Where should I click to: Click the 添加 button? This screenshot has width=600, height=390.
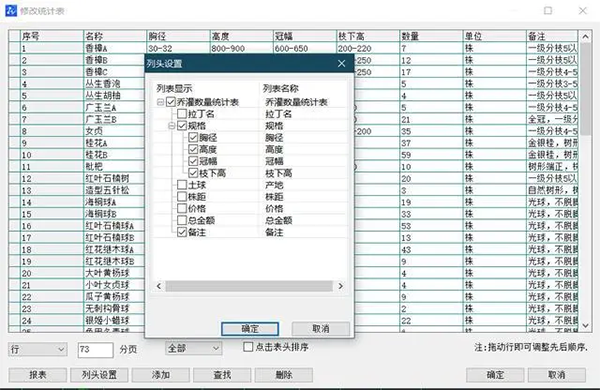point(161,375)
